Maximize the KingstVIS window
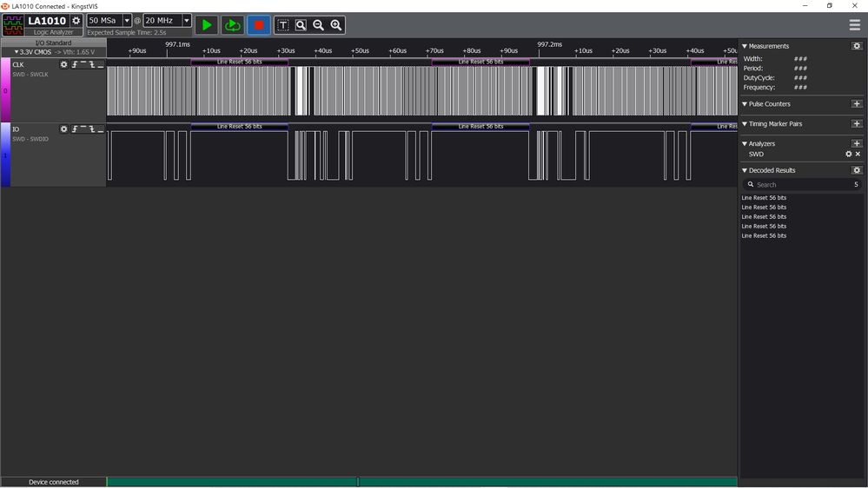 coord(829,5)
